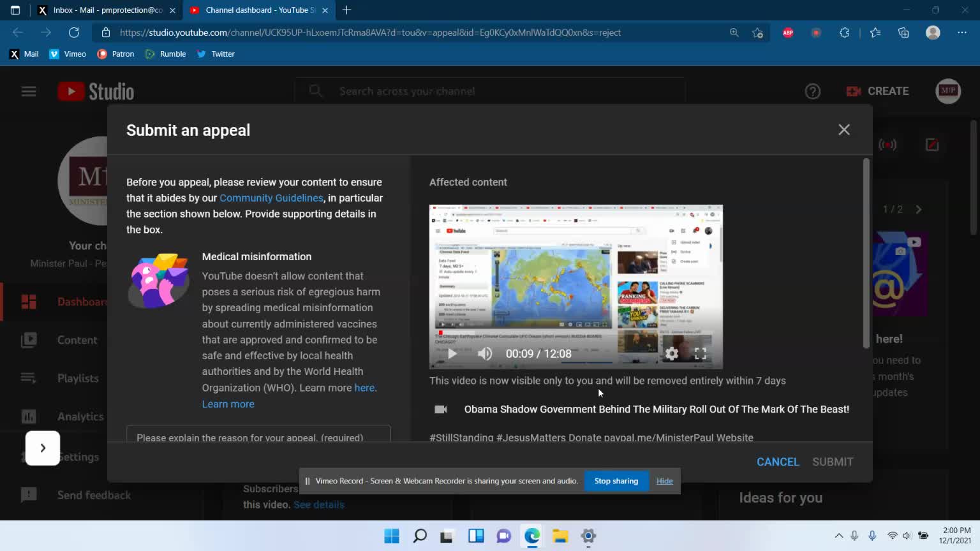Close the Submit an appeal dialog

(843, 129)
